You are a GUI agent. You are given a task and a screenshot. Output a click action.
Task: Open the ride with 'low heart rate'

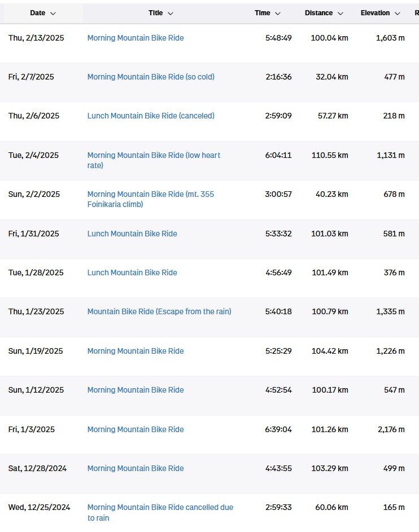pyautogui.click(x=154, y=160)
